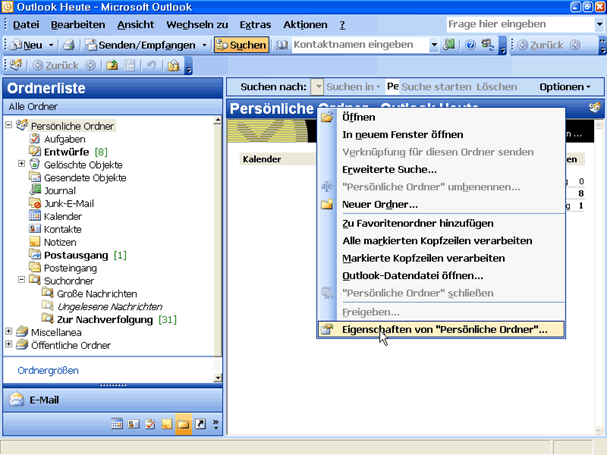The image size is (608, 456).
Task: Open the Bearbeiten menu
Action: pos(78,24)
